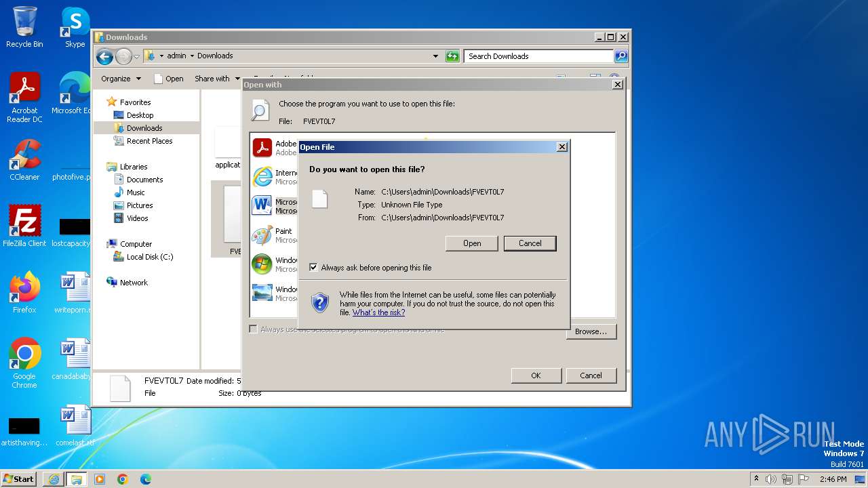Launch CCleaner from the desktop

click(x=24, y=160)
